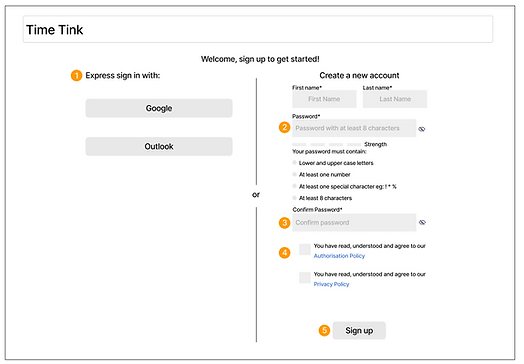
Task: Toggle password visibility eye icon
Action: [422, 129]
